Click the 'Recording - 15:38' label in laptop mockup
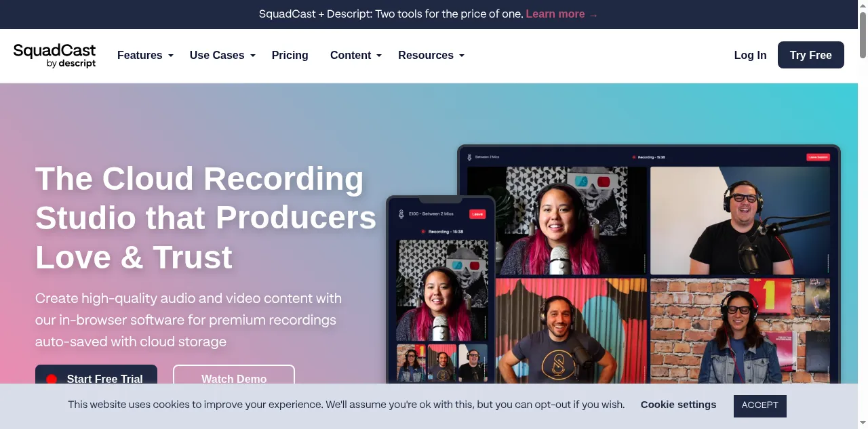The height and width of the screenshot is (429, 868). (x=648, y=157)
